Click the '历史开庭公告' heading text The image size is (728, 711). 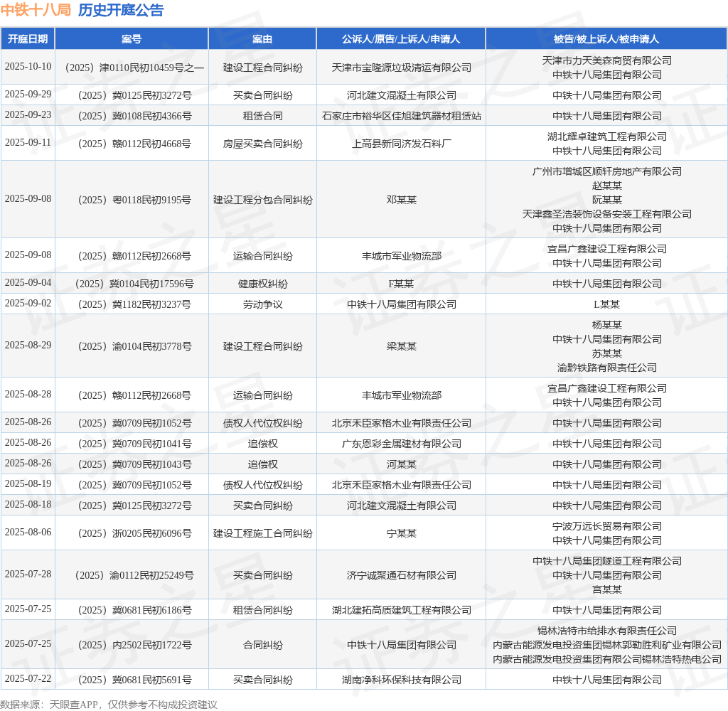121,10
